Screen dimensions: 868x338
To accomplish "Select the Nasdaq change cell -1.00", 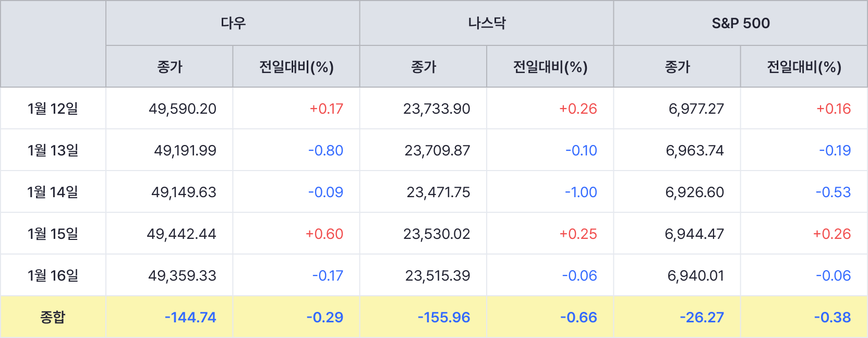I will (x=581, y=192).
